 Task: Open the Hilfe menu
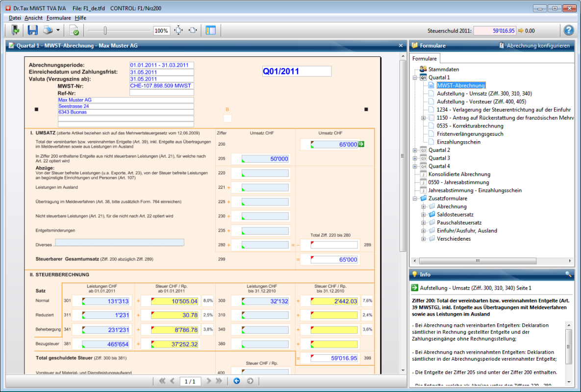[80, 18]
